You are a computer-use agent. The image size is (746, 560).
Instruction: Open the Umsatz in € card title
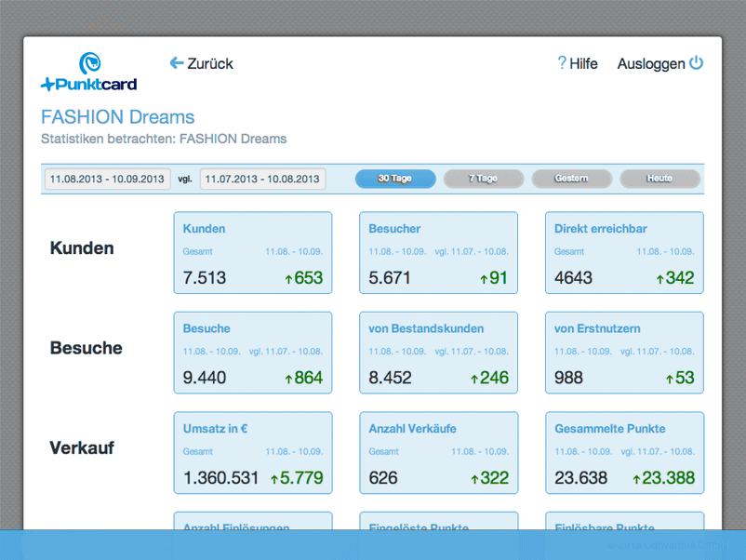215,428
